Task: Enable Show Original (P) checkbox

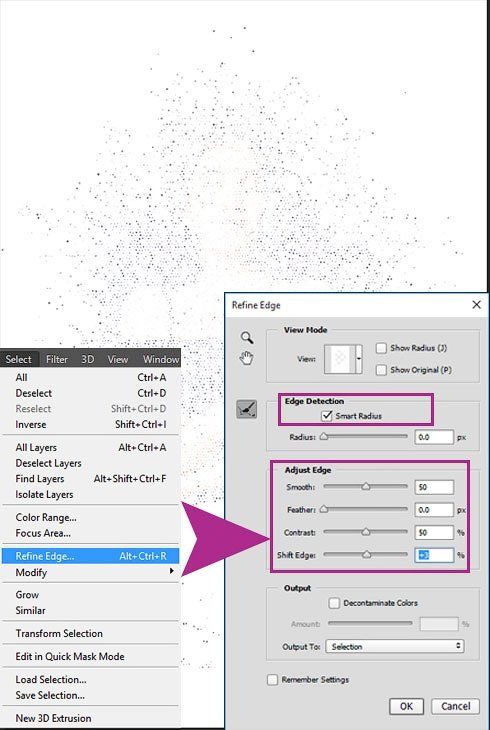Action: tap(381, 370)
